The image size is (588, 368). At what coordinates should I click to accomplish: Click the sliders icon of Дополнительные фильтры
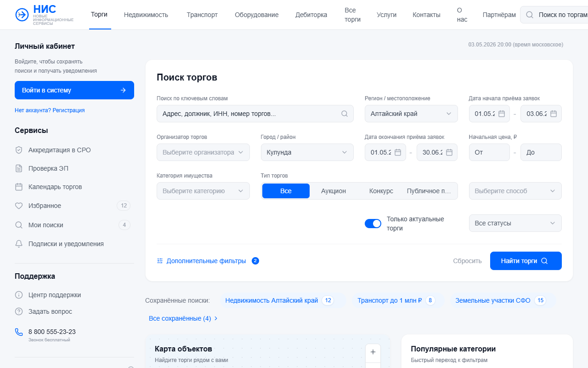160,261
